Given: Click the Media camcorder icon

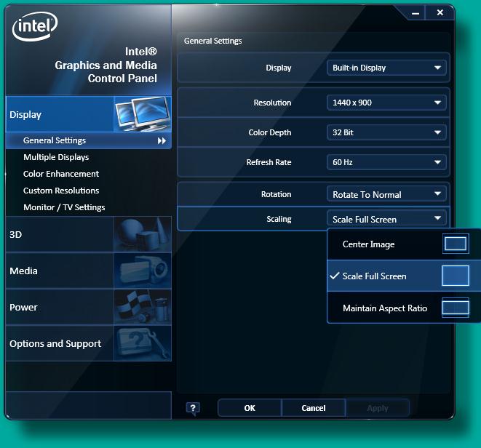Looking at the screenshot, I should [x=142, y=271].
